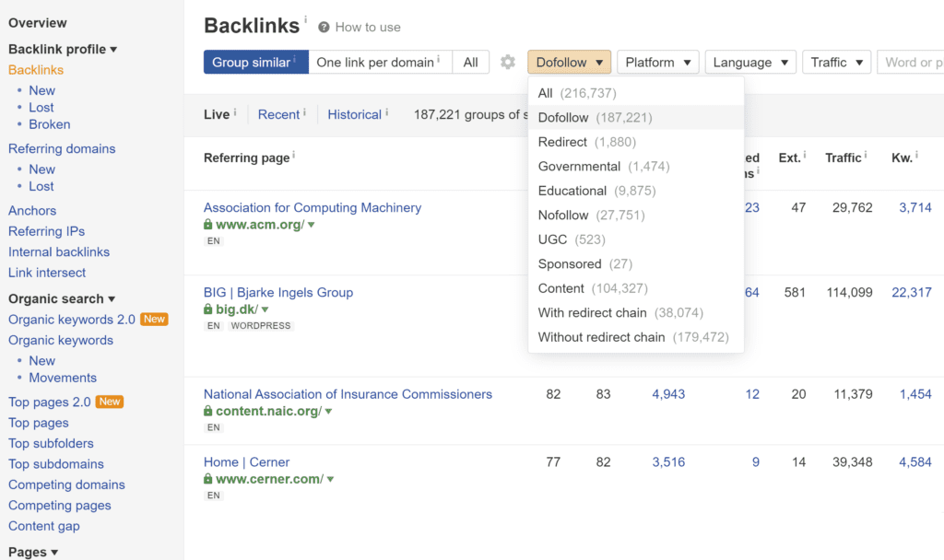This screenshot has height=560, width=944.
Task: Open keywords count 22,317 for big.dk
Action: (912, 292)
